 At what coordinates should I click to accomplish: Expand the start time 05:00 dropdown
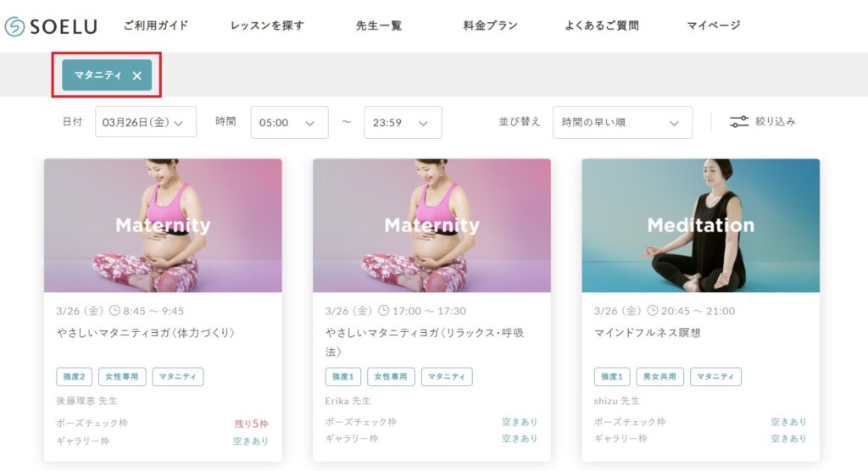[290, 122]
